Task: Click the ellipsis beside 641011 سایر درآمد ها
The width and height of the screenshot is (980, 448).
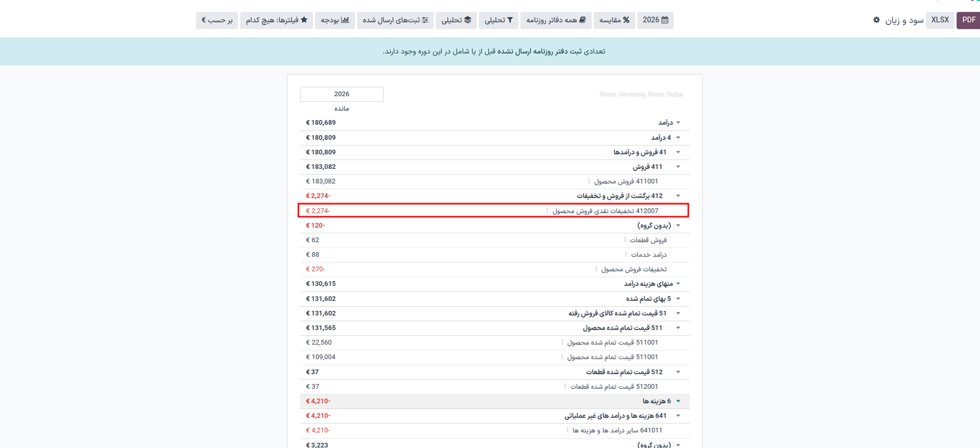Action: [567, 430]
